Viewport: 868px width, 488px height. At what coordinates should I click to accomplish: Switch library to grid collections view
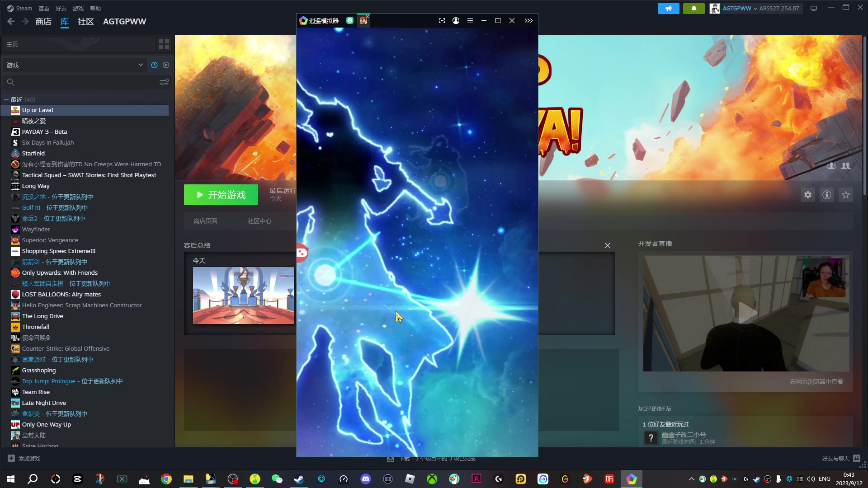164,44
